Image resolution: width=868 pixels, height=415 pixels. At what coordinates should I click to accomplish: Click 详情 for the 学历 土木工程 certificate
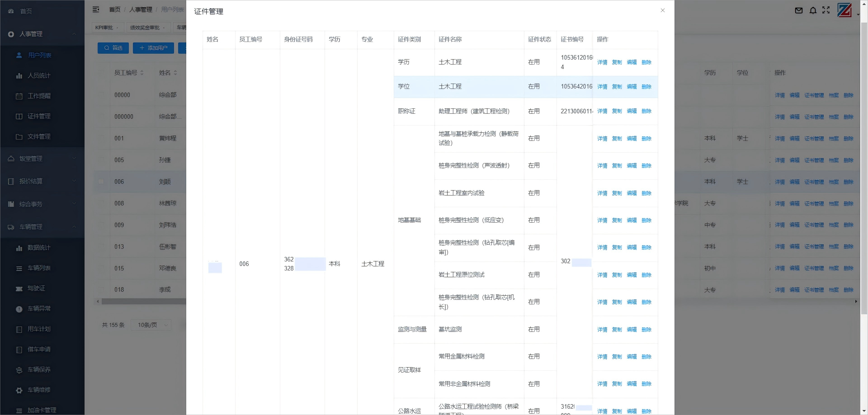pos(602,62)
